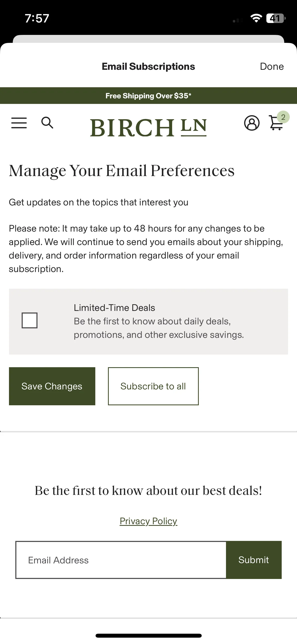
Task: Open the account profile icon
Action: (252, 123)
